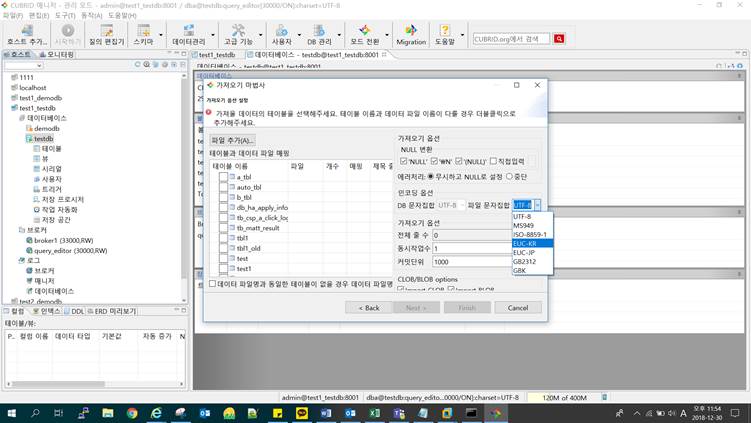The image size is (751, 423).
Task: Open the notification center icon in system tray
Action: (735, 413)
